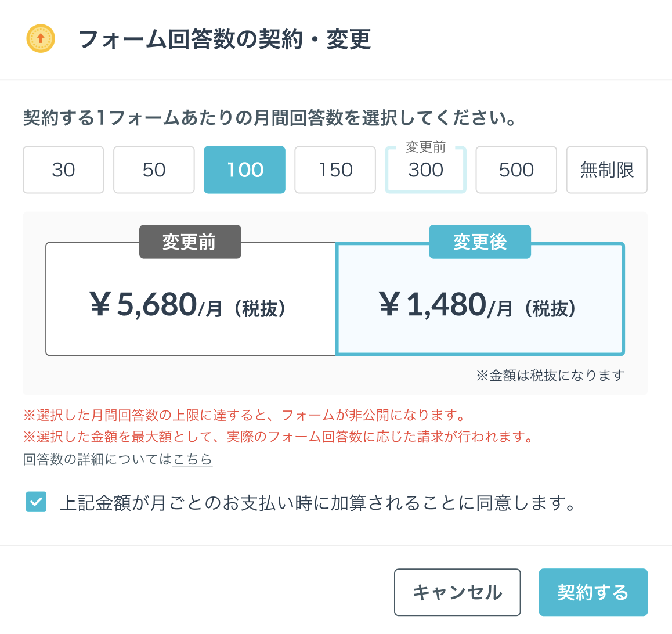
Task: Click the フォーム回答数の契約・変更 dialog title
Action: pos(225,39)
